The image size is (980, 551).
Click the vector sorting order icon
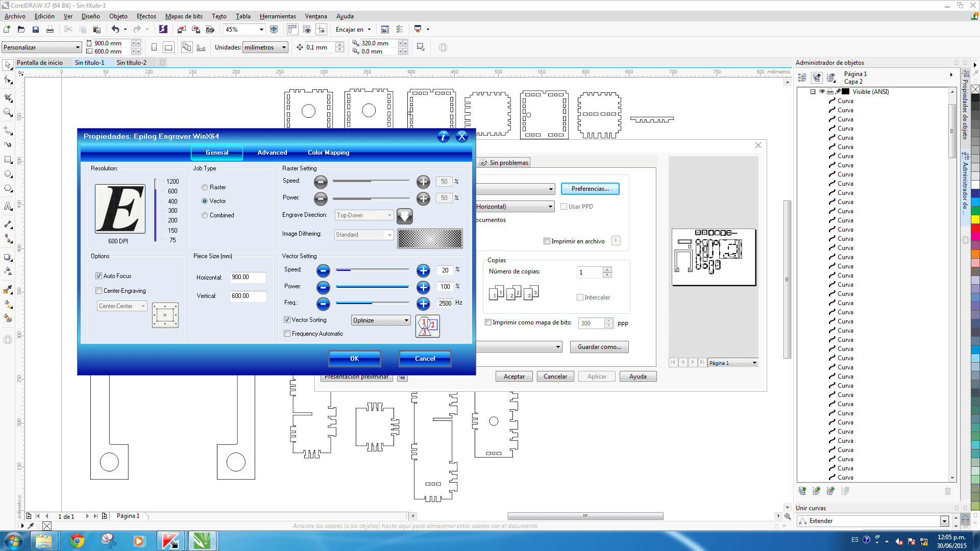tap(428, 327)
